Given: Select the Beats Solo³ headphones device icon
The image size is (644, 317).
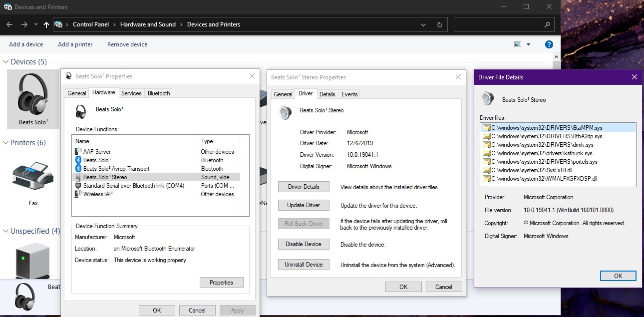Looking at the screenshot, I should (33, 93).
